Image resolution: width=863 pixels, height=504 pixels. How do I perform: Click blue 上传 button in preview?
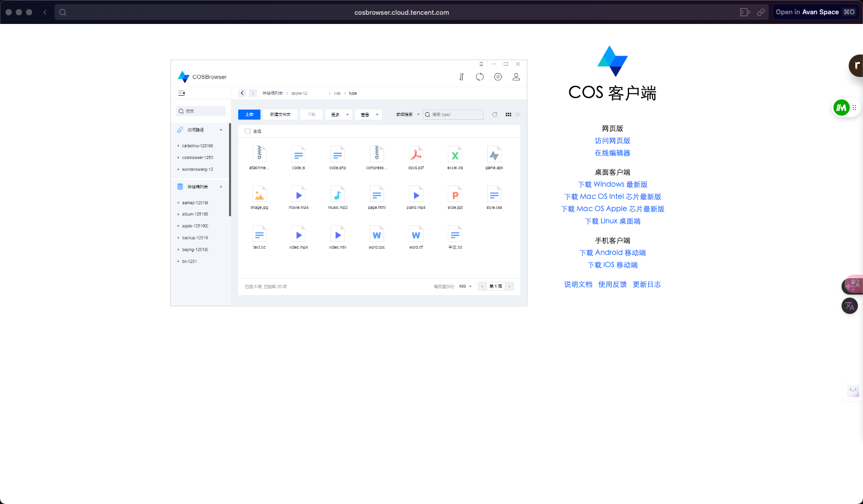249,115
